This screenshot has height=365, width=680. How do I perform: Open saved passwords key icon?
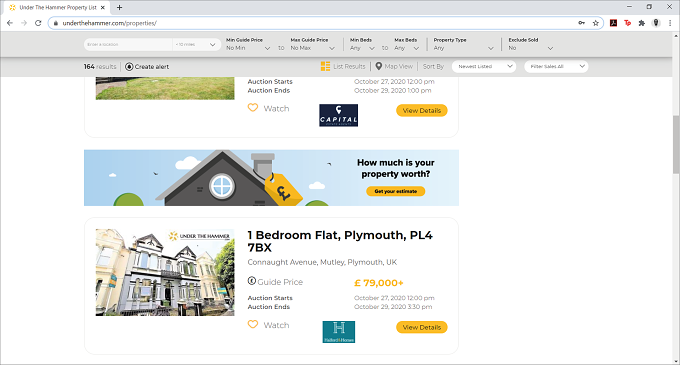coord(582,23)
